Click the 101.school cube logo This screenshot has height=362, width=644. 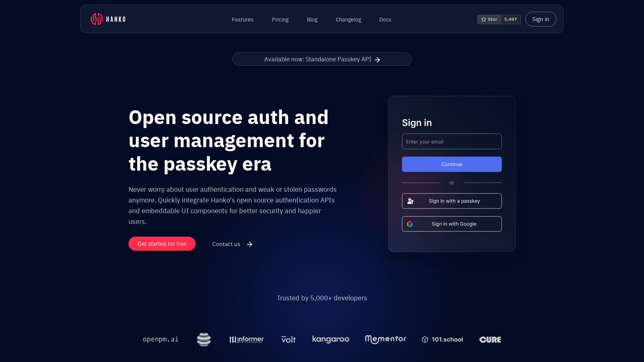425,340
